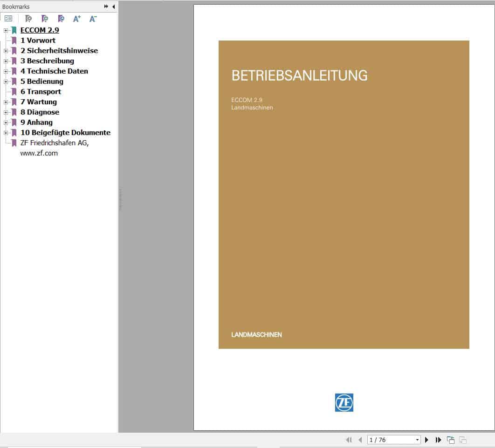Go to previous page arrow

[x=360, y=440]
